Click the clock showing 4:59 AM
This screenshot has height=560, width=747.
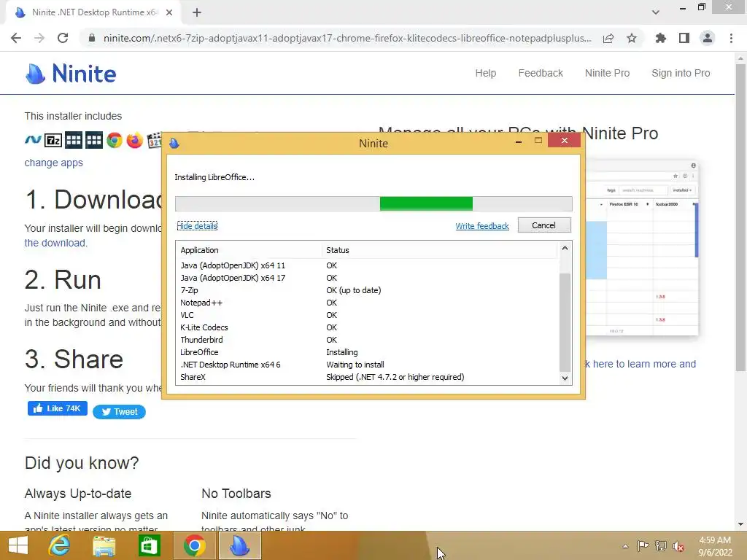[715, 540]
